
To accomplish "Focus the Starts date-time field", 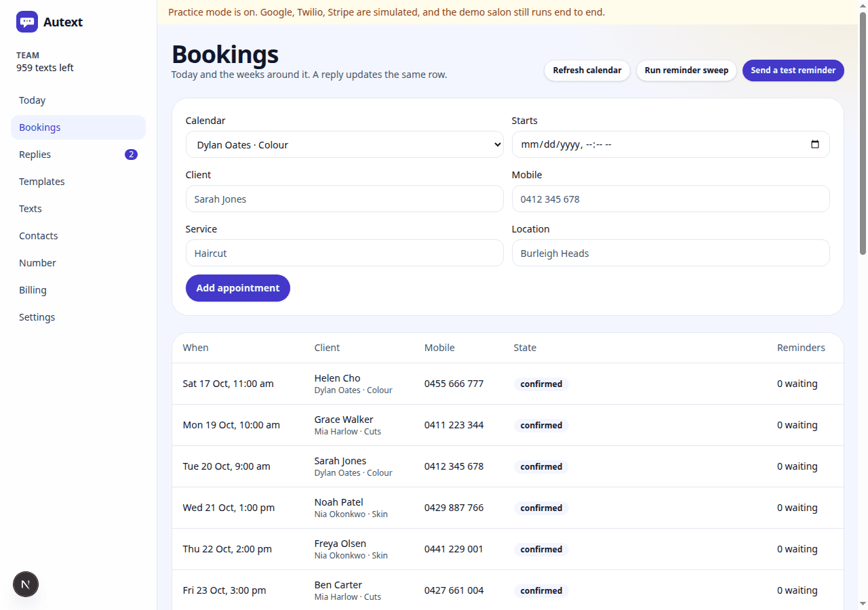I will click(671, 144).
